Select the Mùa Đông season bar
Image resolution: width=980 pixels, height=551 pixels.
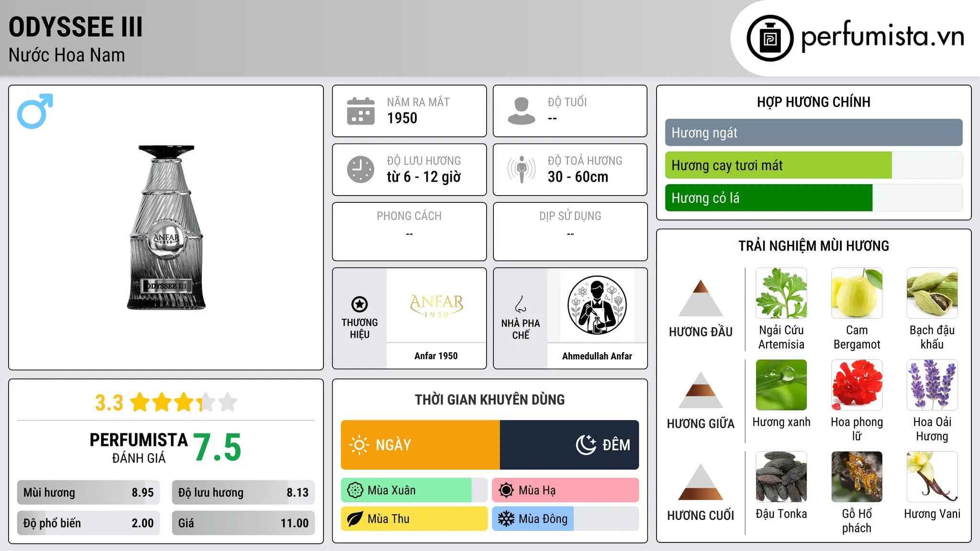point(566,519)
